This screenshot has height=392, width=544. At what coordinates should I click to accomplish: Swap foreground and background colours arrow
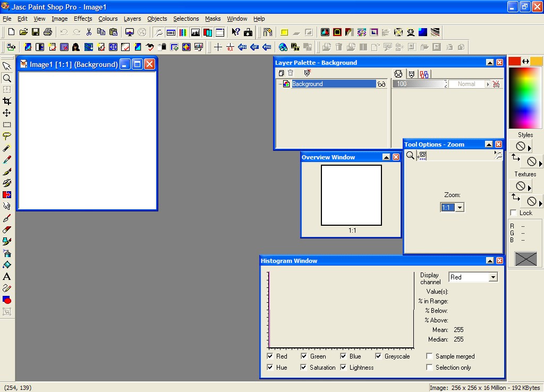(525, 62)
